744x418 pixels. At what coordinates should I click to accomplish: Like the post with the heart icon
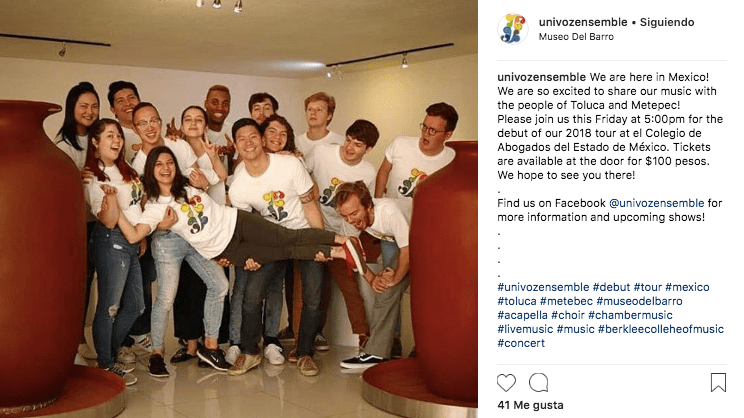click(506, 382)
